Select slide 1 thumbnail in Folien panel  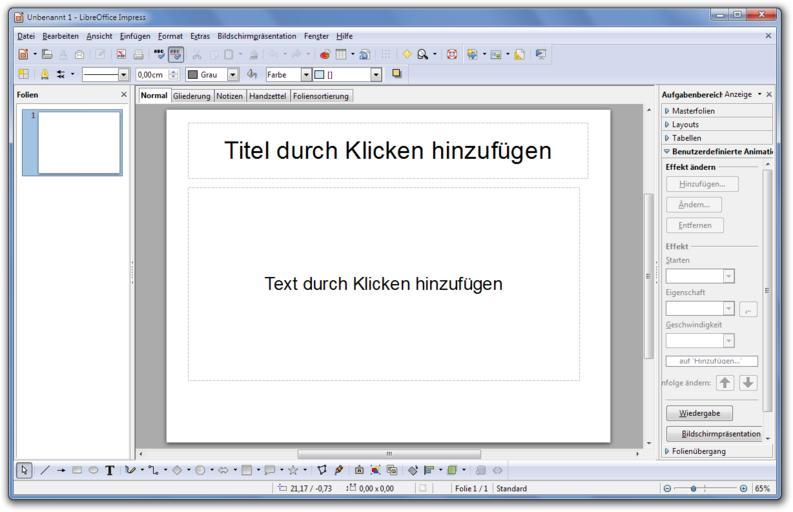[x=79, y=142]
